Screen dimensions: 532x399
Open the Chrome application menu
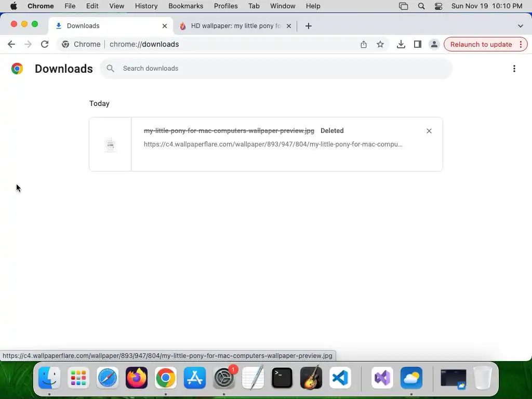tap(41, 6)
